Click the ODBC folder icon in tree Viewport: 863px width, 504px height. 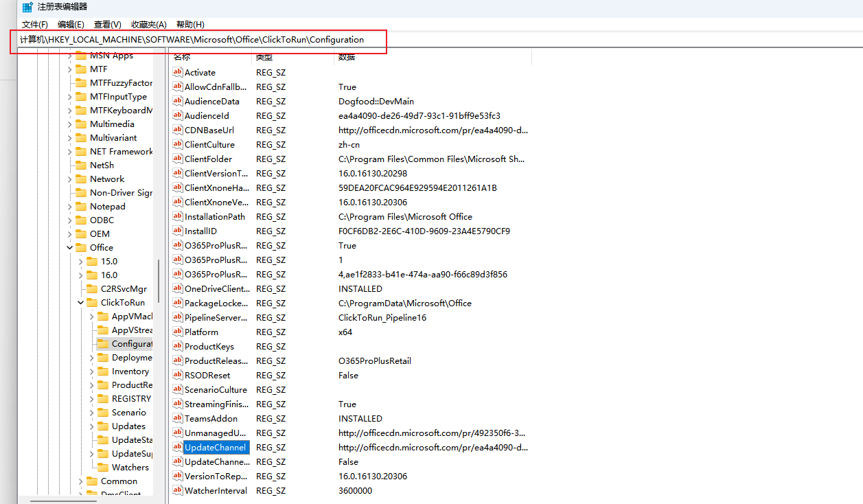[81, 220]
